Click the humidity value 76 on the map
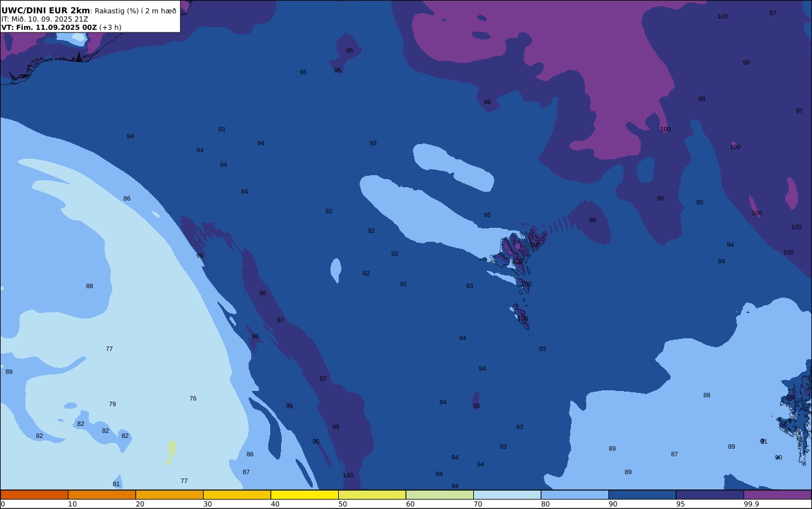The image size is (812, 509). point(193,399)
